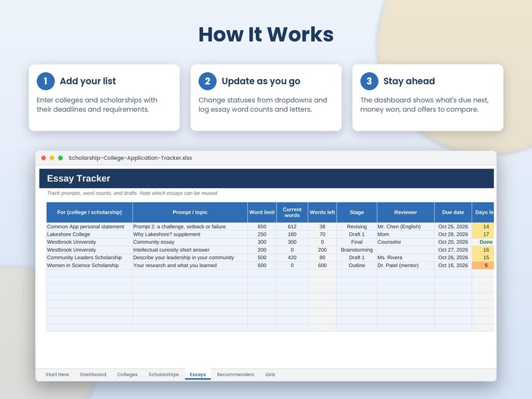Select 'Describe your leadership in your community' cell
The image size is (532, 399).
[x=190, y=258]
